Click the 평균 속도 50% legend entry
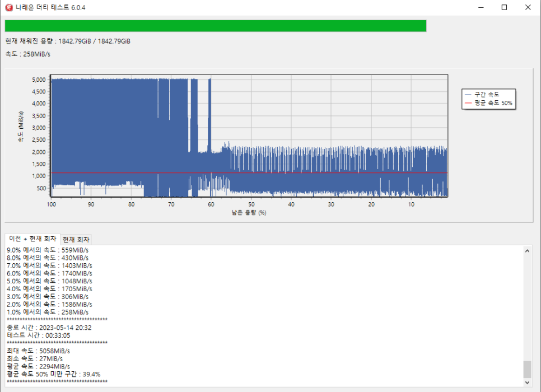Image resolution: width=541 pixels, height=392 pixels. tap(488, 103)
